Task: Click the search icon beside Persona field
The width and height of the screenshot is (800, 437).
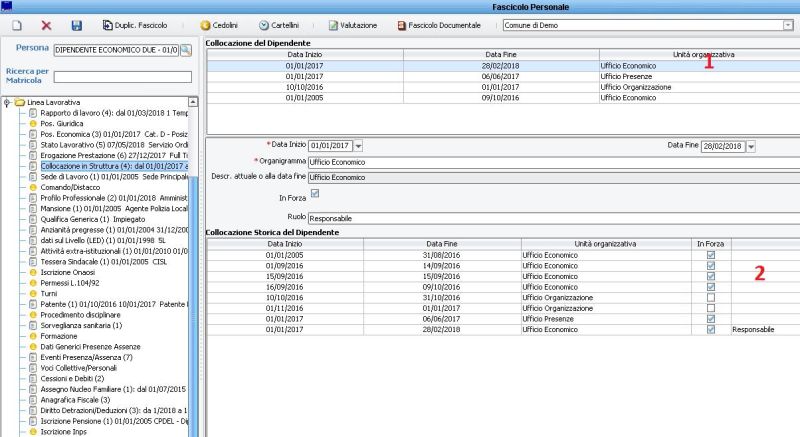Action: (186, 48)
